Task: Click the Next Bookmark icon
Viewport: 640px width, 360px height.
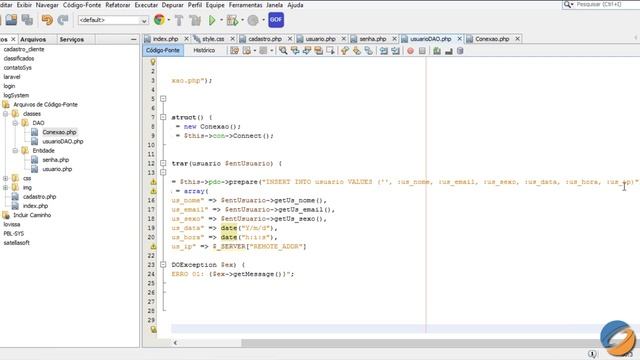Action: pos(357,51)
